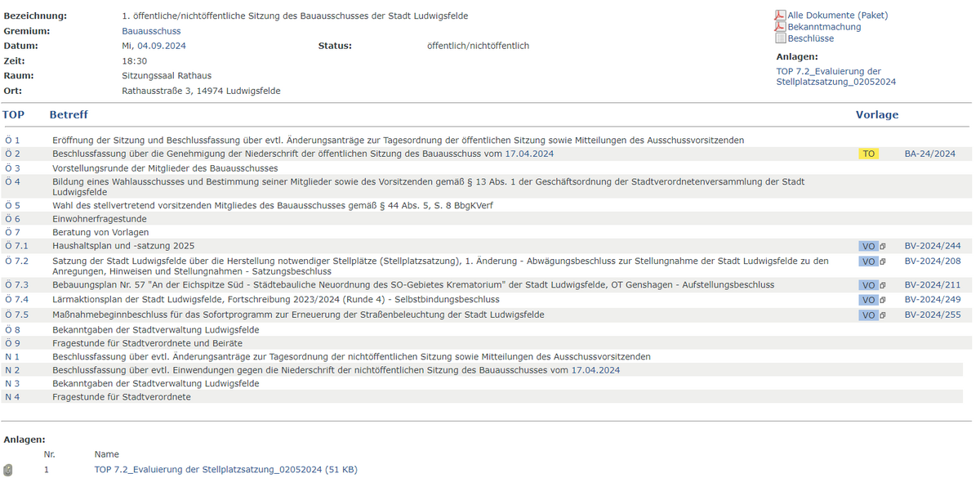
Task: Open Vorlage BA-24/2024
Action: 929,154
